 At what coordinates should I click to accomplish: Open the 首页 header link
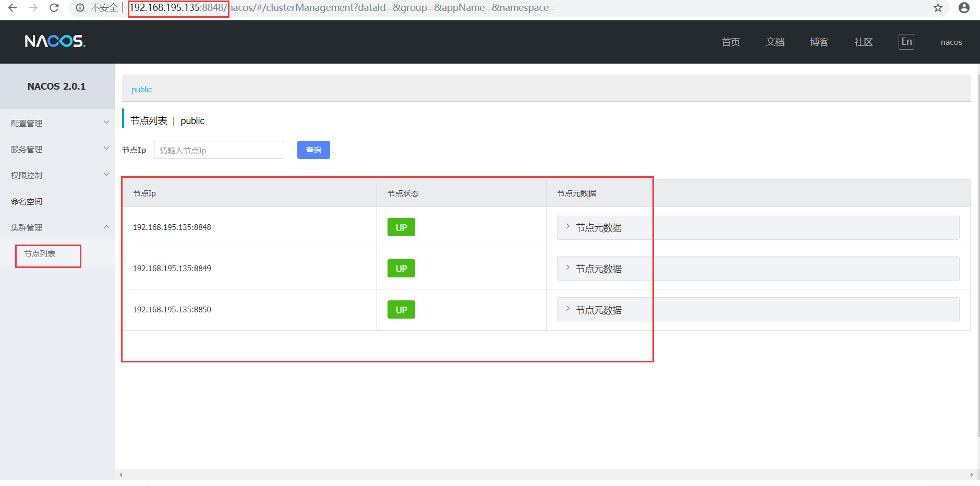tap(731, 42)
